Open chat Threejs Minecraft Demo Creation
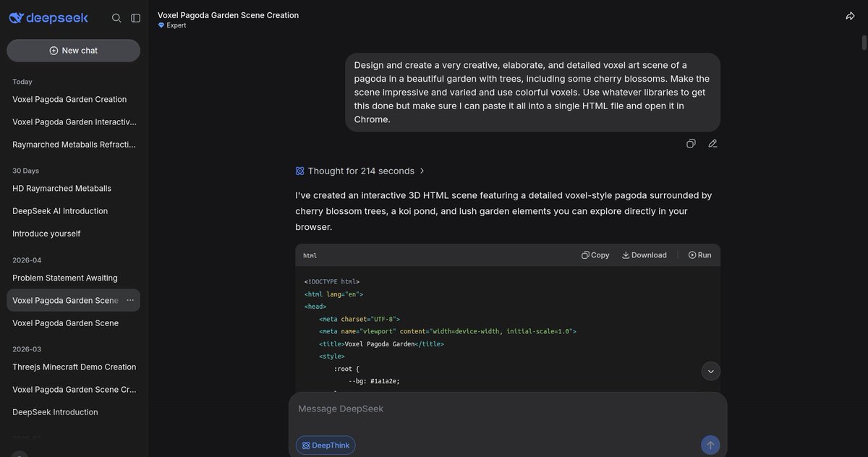Screen dimensions: 868x457 73,367
